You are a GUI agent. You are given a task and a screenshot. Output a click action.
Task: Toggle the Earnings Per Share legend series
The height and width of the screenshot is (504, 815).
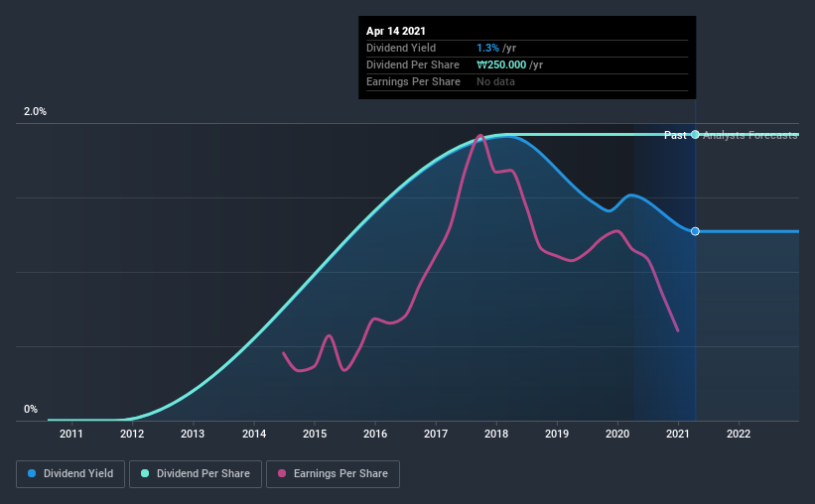tap(333, 474)
